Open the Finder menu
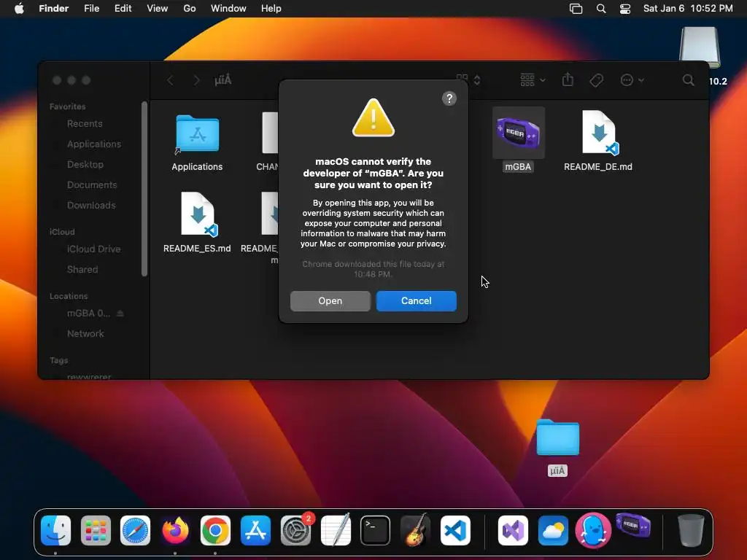The height and width of the screenshot is (560, 747). (54, 9)
